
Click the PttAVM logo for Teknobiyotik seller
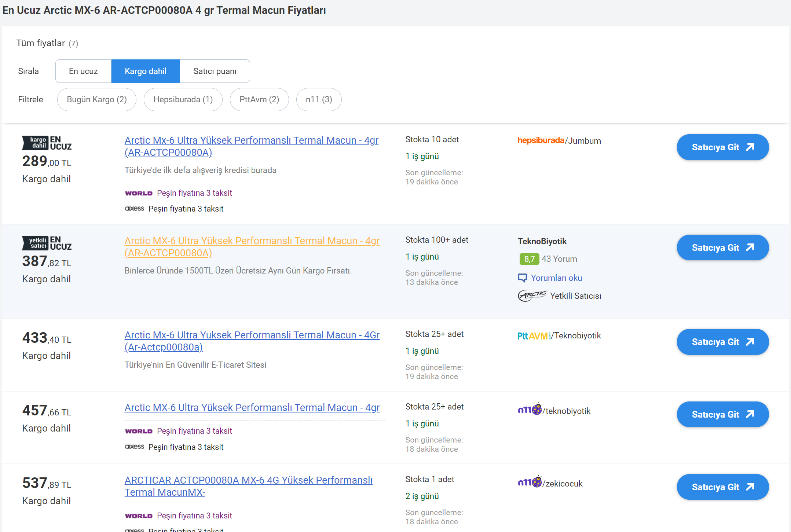pyautogui.click(x=534, y=335)
